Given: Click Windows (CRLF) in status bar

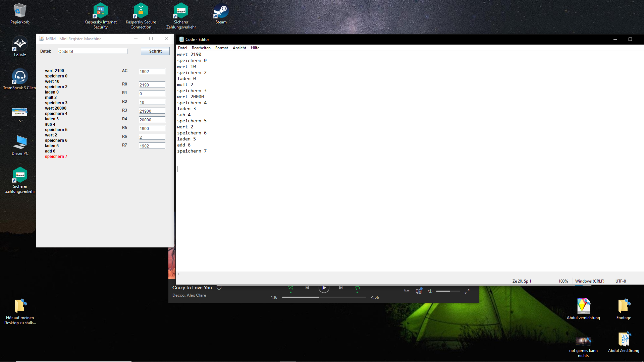Looking at the screenshot, I should click(590, 281).
